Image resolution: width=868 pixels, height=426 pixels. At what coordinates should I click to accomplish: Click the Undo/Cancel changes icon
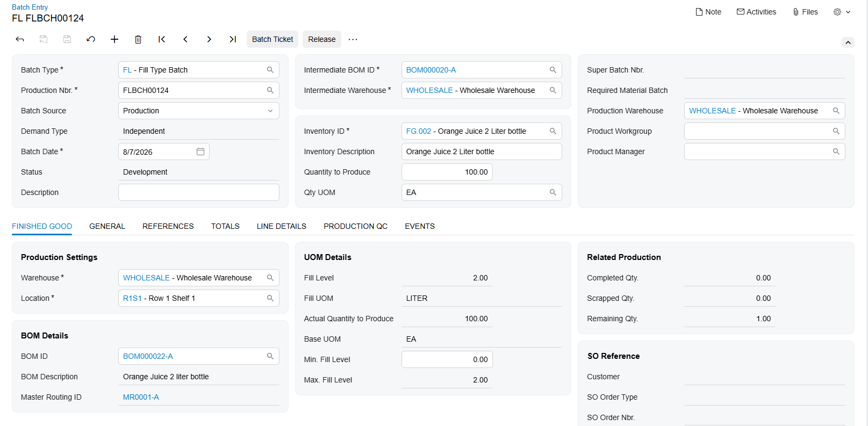click(x=91, y=39)
